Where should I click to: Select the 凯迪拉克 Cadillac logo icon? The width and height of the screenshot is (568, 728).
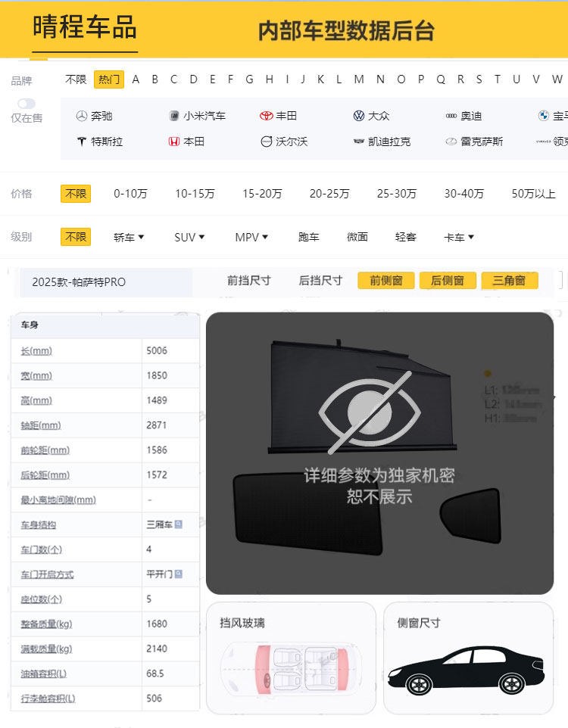[359, 142]
